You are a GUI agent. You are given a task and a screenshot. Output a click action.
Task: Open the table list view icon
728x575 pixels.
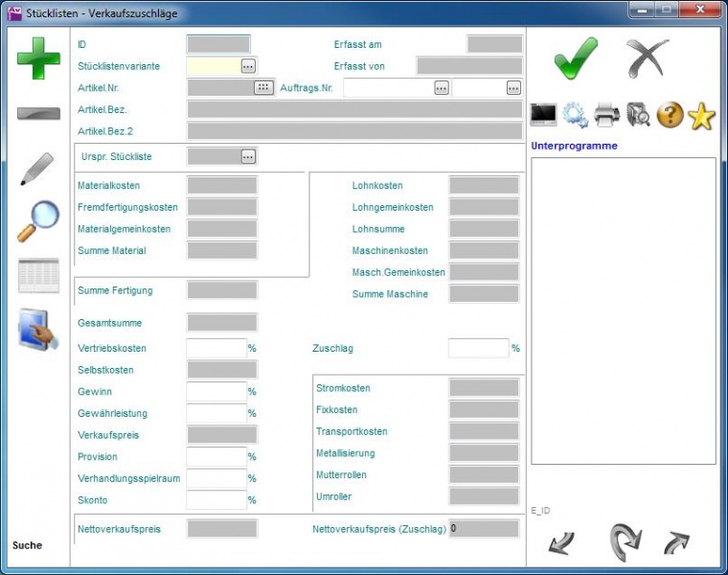(38, 276)
